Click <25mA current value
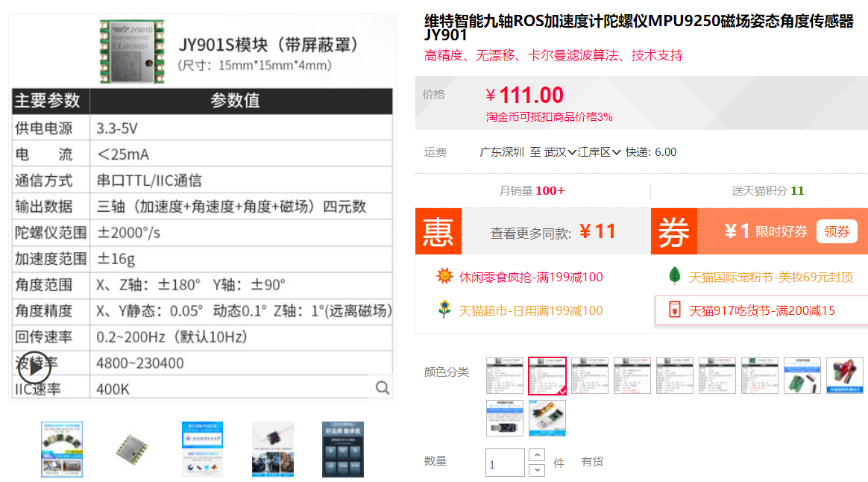 pyautogui.click(x=122, y=154)
